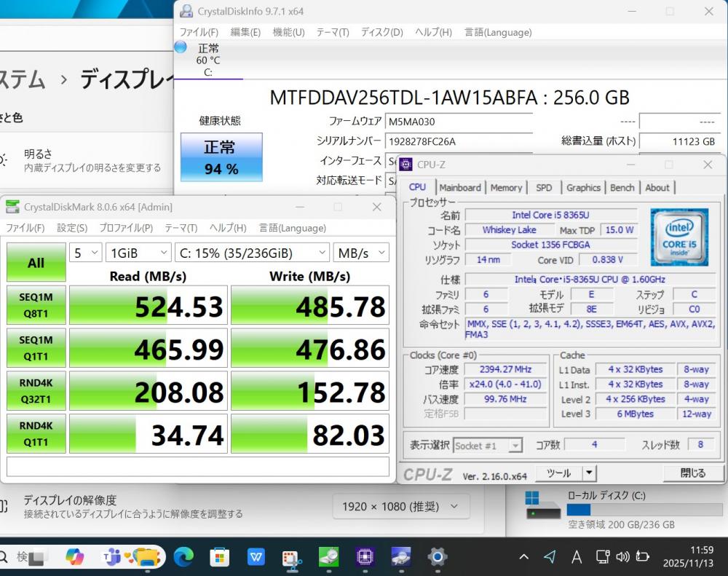Select the C: drive status indicator icon
This screenshot has width=728, height=576.
pyautogui.click(x=181, y=47)
